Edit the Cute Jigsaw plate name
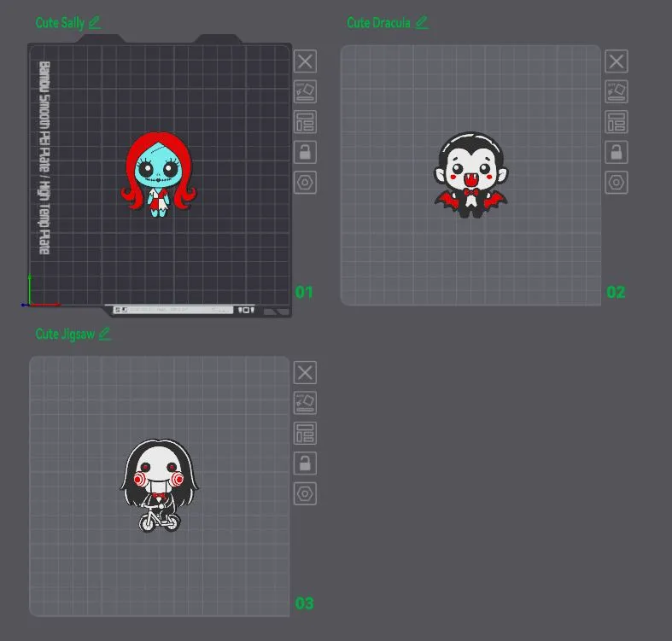Screen dimensions: 672x641 pyautogui.click(x=104, y=334)
